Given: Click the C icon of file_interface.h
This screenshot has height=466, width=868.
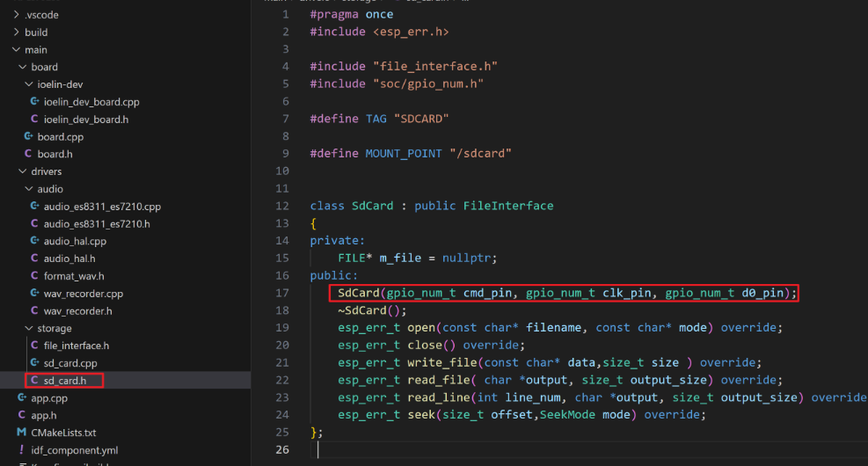Looking at the screenshot, I should [34, 346].
